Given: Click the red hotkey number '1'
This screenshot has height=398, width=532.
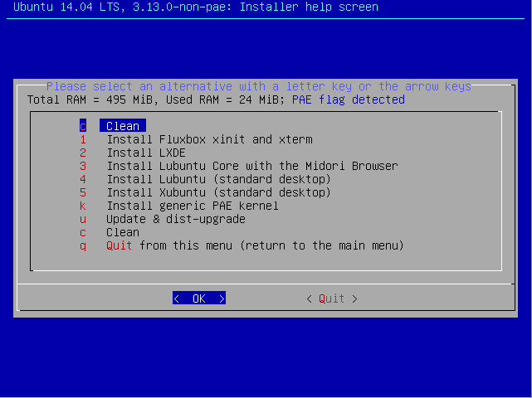Looking at the screenshot, I should (x=83, y=139).
